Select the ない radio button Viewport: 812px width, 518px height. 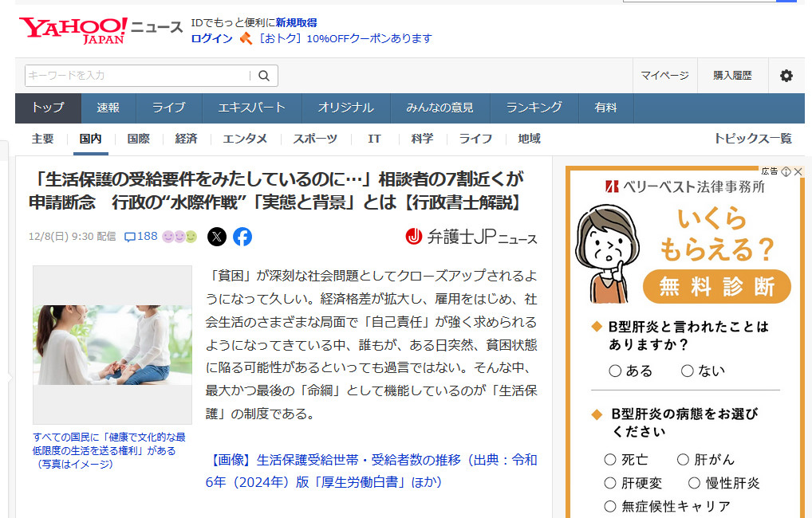click(x=687, y=371)
